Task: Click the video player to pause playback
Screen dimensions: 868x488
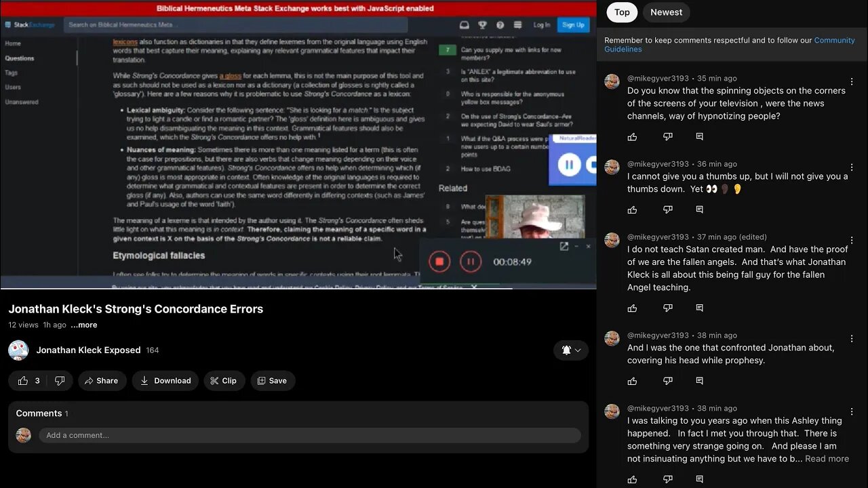Action: (298, 145)
